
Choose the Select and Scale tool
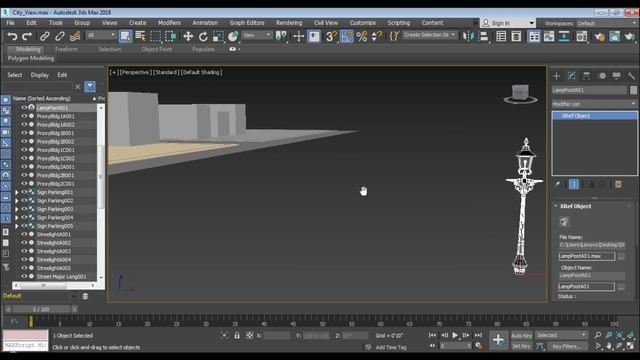click(218, 37)
